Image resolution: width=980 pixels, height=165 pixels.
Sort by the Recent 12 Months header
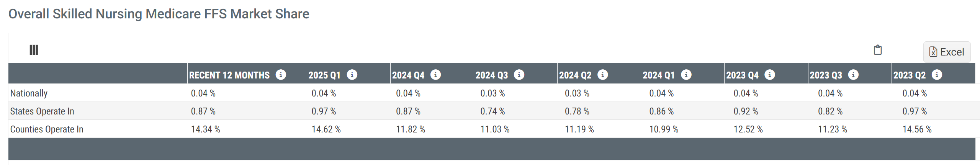pos(229,75)
